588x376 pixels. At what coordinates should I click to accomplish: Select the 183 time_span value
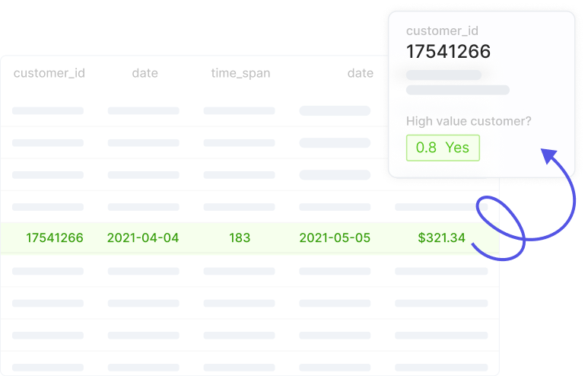point(240,237)
